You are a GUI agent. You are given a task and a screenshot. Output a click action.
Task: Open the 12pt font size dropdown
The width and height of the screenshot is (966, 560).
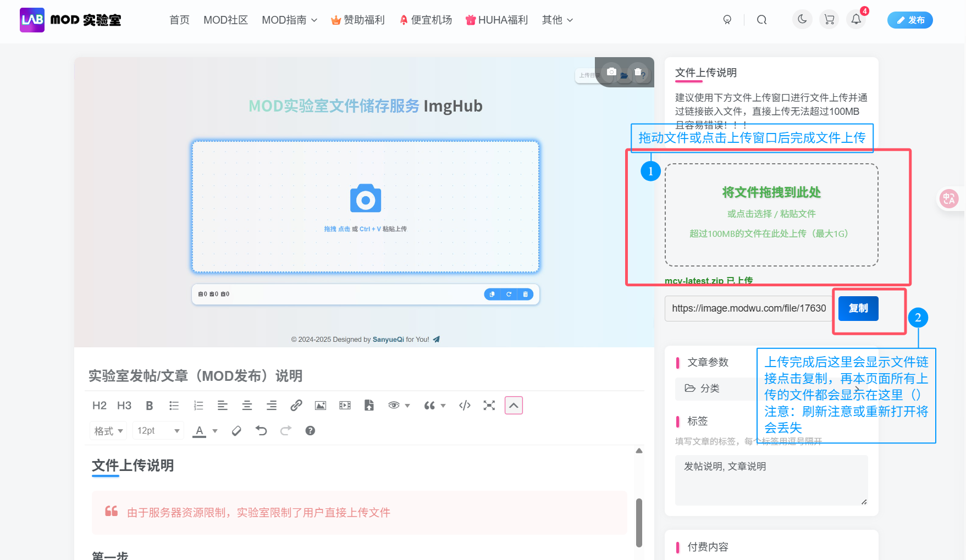click(x=158, y=431)
